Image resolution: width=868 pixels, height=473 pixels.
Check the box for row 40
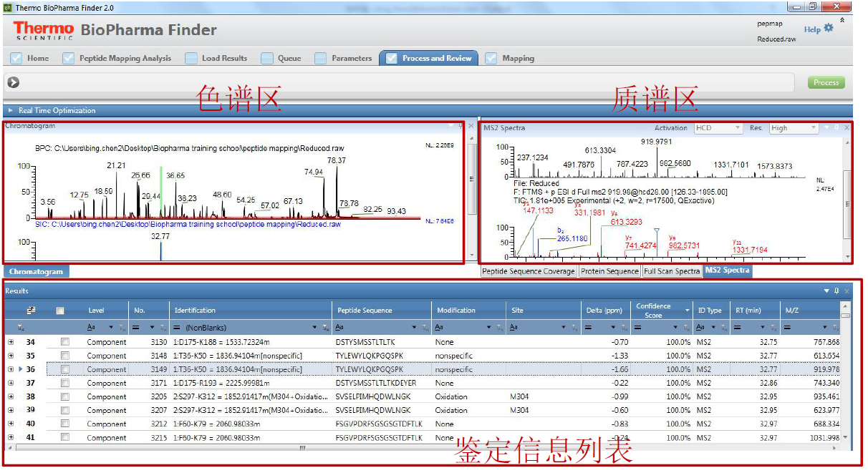tap(65, 424)
